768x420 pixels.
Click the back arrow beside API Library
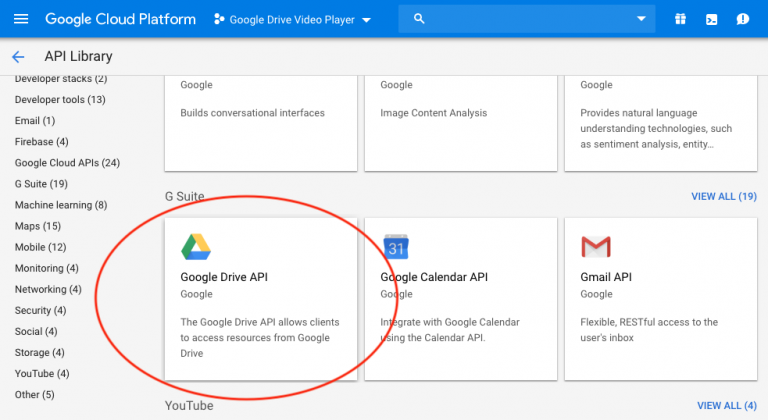tap(18, 57)
